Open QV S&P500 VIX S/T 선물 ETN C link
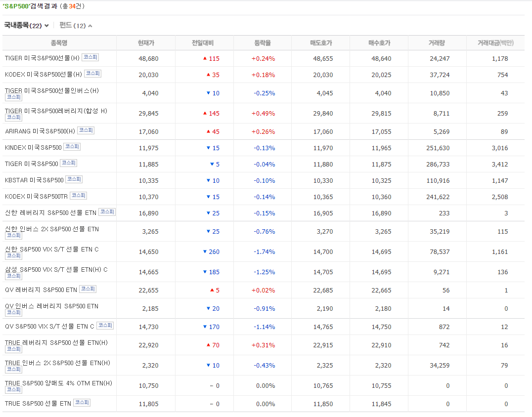This screenshot has width=532, height=417. [49, 327]
